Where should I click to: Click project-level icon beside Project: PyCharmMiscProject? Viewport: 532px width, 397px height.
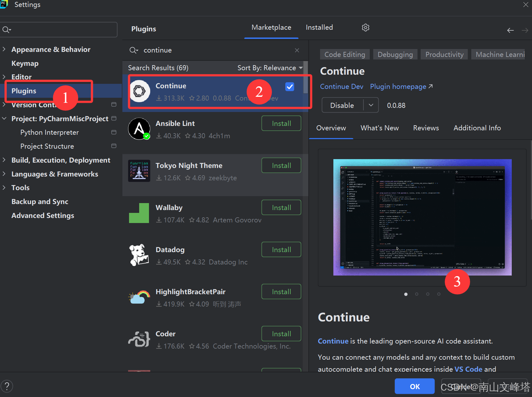tap(114, 118)
